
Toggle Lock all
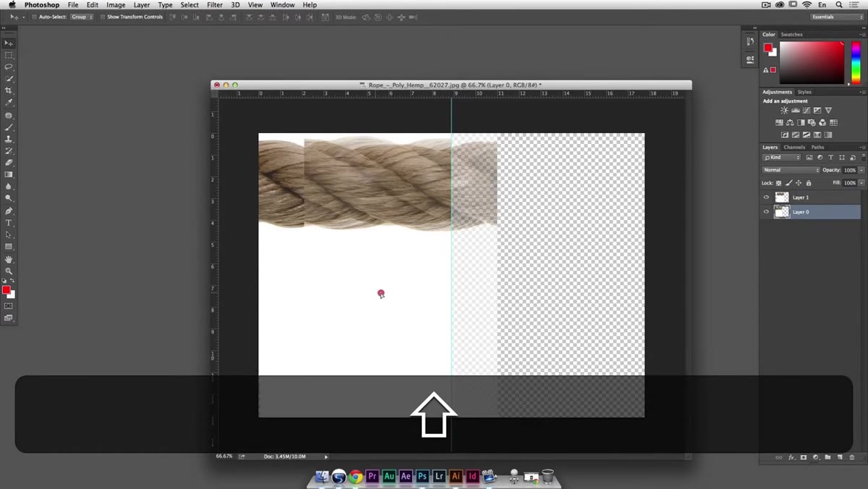click(x=809, y=183)
